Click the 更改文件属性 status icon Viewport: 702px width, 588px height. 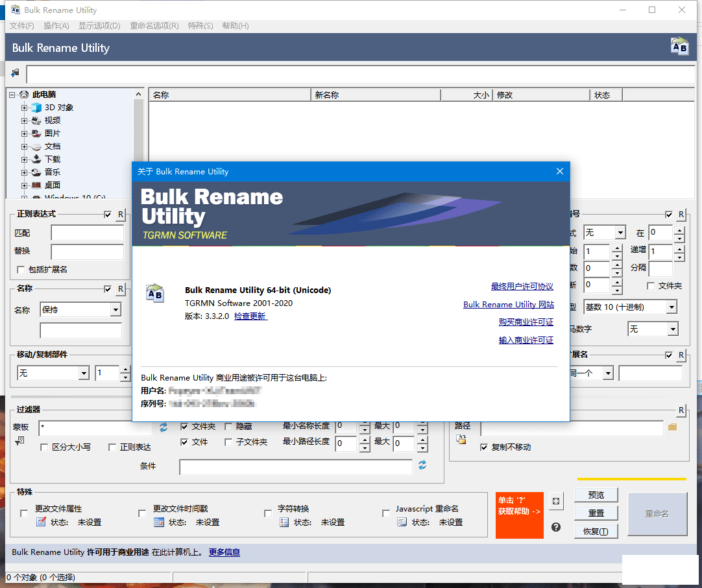click(41, 522)
